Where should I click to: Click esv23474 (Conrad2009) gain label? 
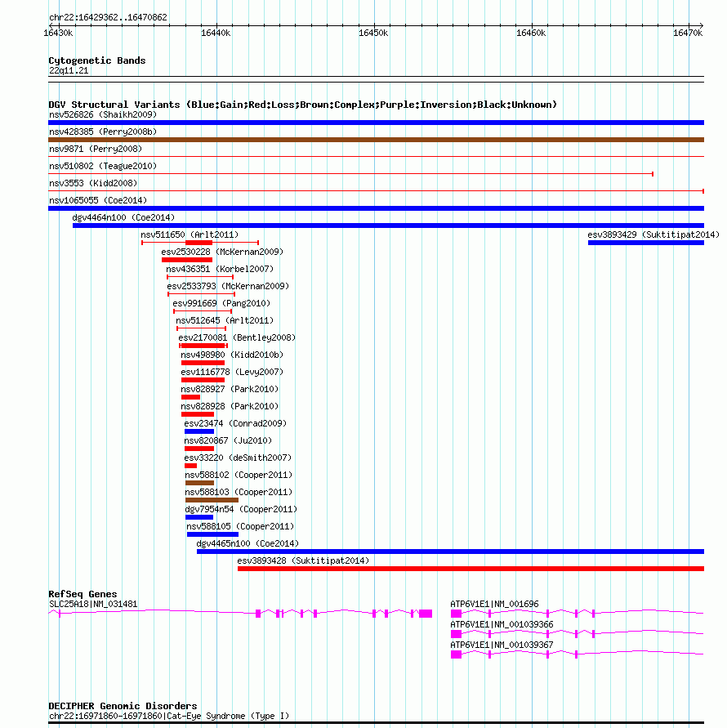pos(235,424)
